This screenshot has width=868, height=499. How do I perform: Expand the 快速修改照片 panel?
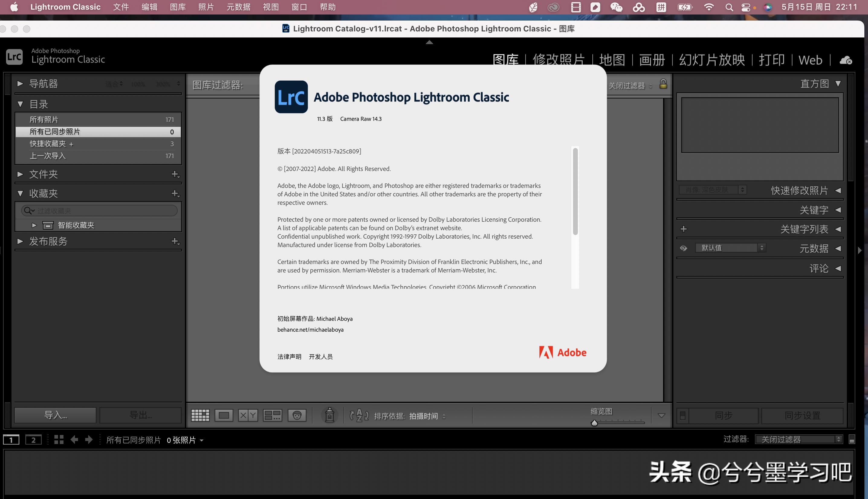click(838, 191)
